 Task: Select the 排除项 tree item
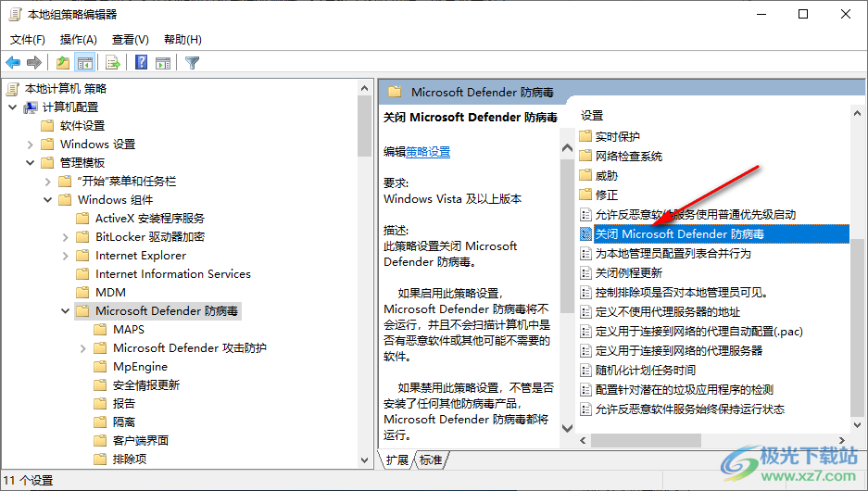point(130,459)
